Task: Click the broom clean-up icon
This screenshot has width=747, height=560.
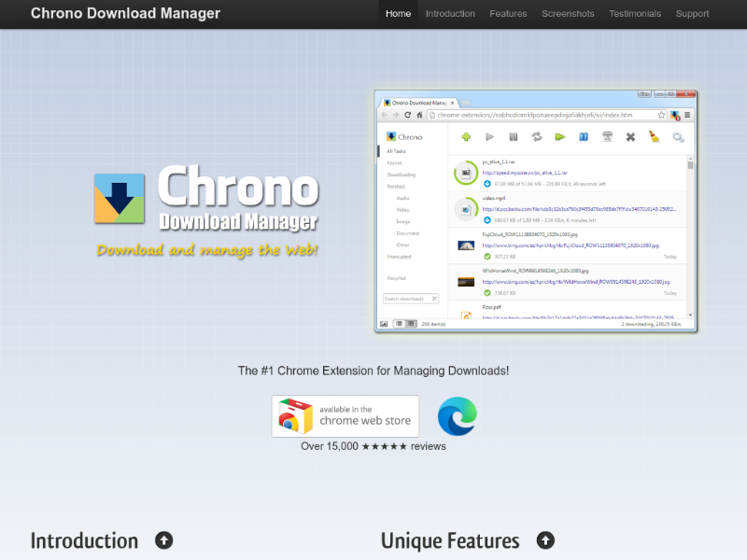Action: pos(655,137)
